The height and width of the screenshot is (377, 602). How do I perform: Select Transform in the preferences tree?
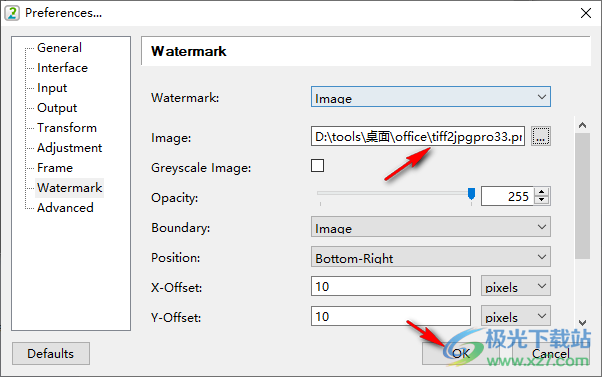coord(67,127)
